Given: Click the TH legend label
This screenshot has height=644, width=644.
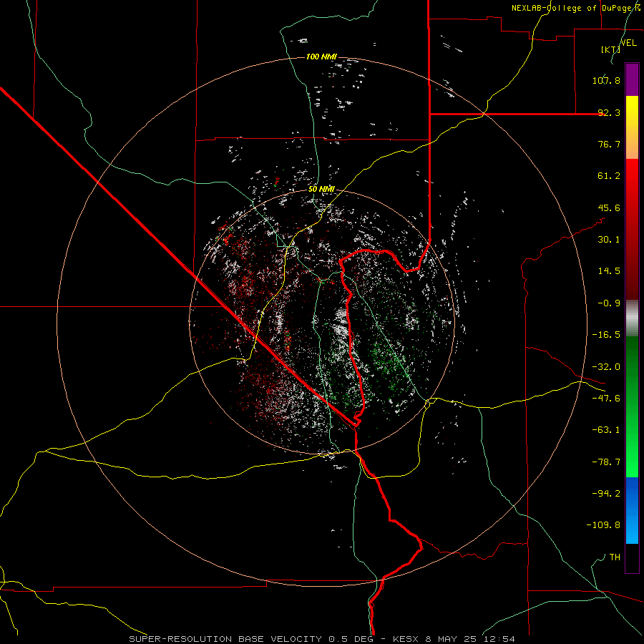Looking at the screenshot, I should pyautogui.click(x=615, y=557).
